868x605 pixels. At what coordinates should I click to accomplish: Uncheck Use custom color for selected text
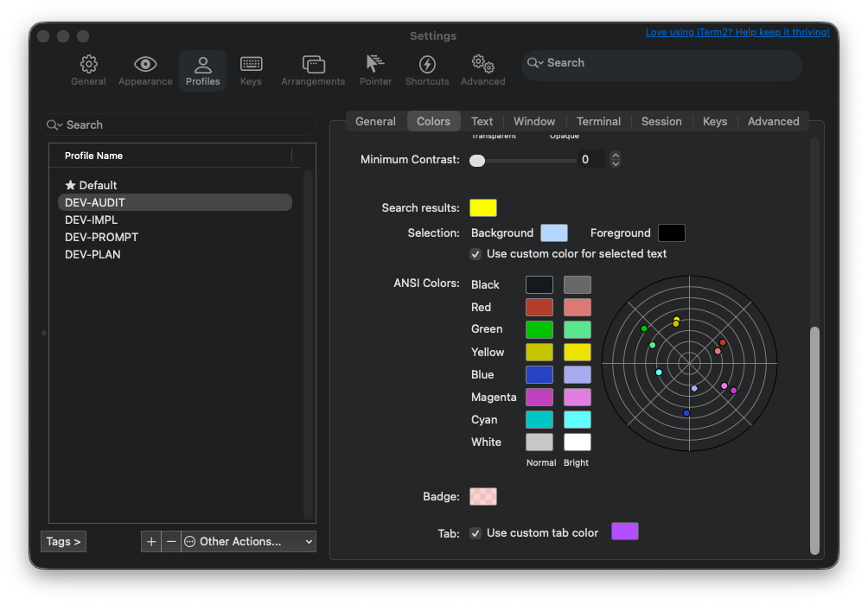pos(475,253)
